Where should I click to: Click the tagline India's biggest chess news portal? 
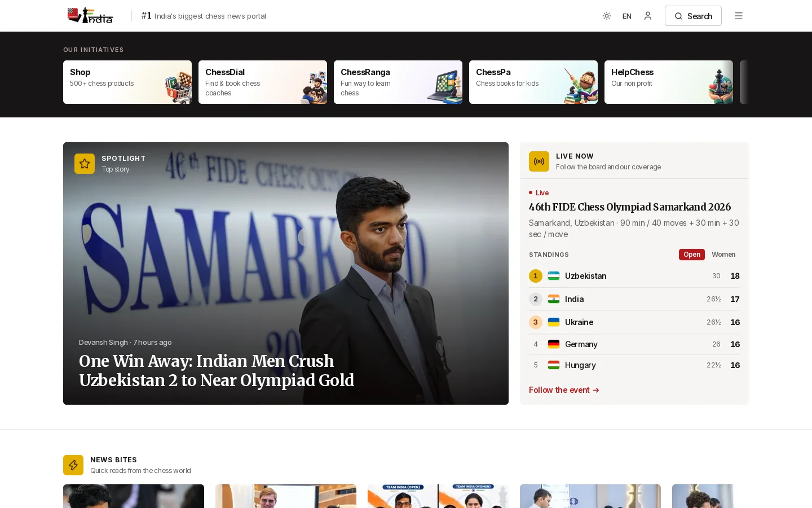click(x=210, y=16)
